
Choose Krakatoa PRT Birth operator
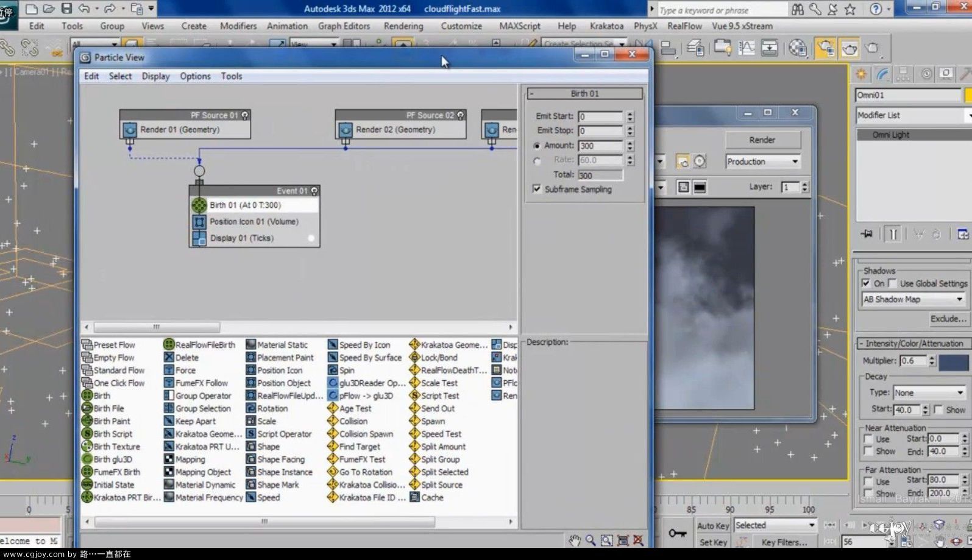(121, 497)
